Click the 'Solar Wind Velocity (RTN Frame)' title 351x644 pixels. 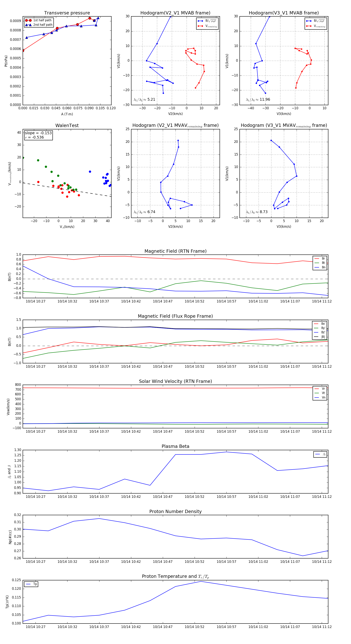[x=175, y=381]
